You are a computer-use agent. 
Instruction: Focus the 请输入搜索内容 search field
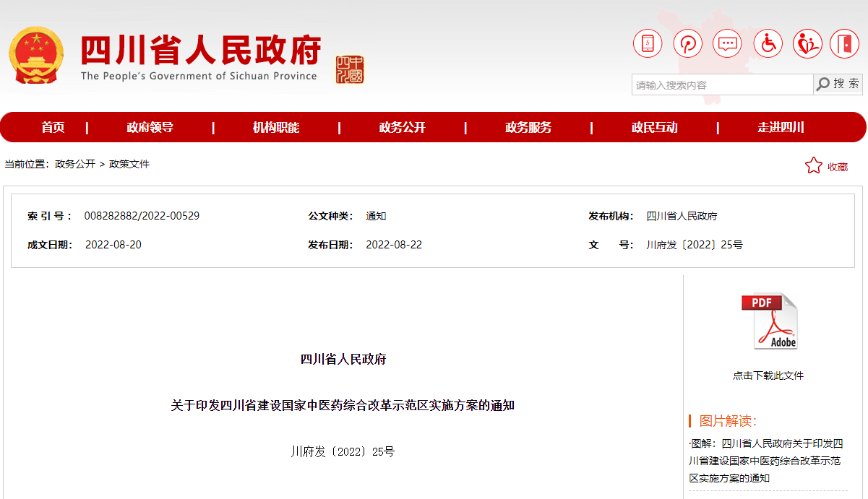723,84
